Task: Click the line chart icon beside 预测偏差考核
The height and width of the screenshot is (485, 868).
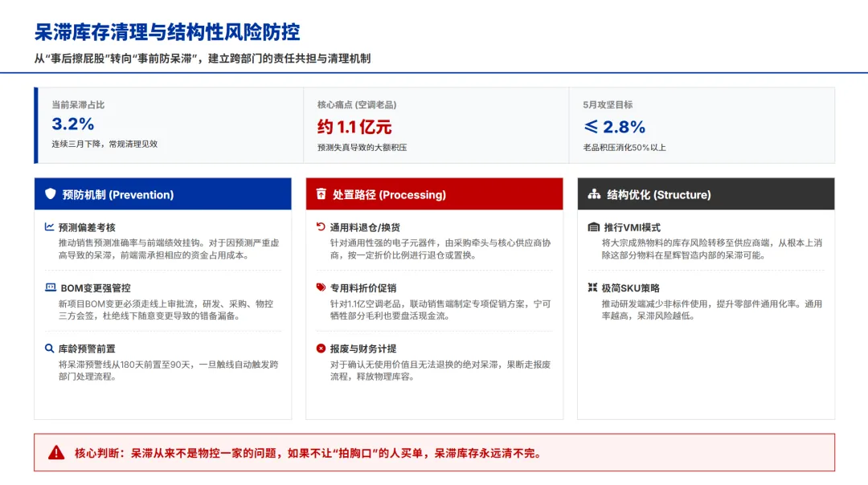Action: [x=49, y=226]
